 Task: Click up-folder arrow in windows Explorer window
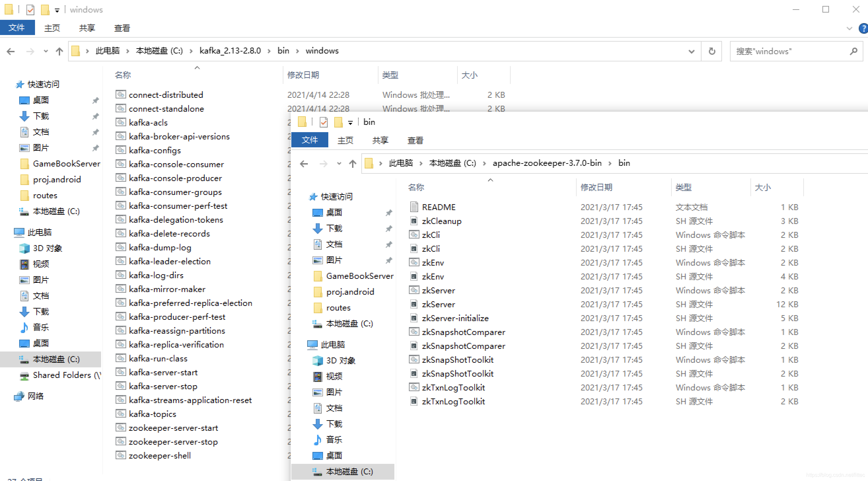pos(59,51)
